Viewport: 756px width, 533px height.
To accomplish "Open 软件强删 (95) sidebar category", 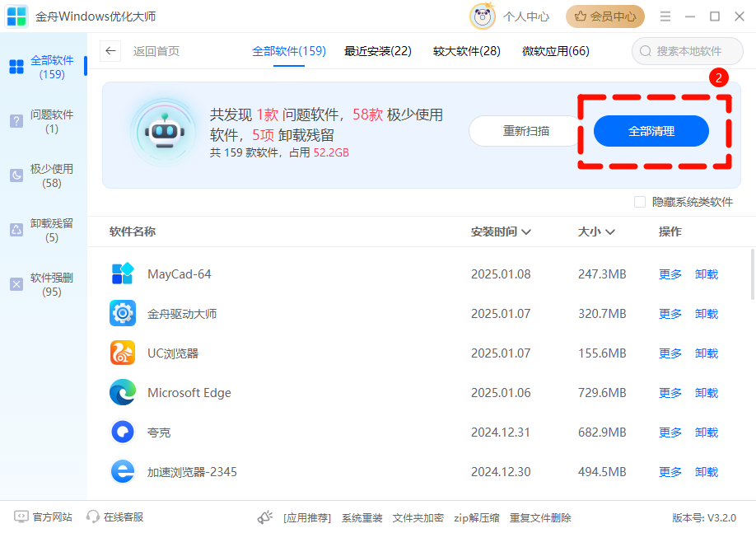I will tap(43, 284).
